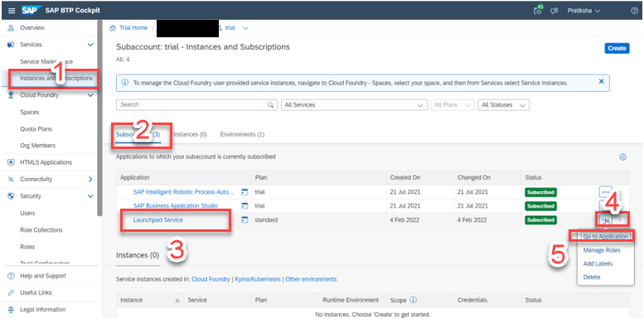Image resolution: width=644 pixels, height=332 pixels.
Task: Open the Cloud Foundry instances link
Action: [211, 279]
